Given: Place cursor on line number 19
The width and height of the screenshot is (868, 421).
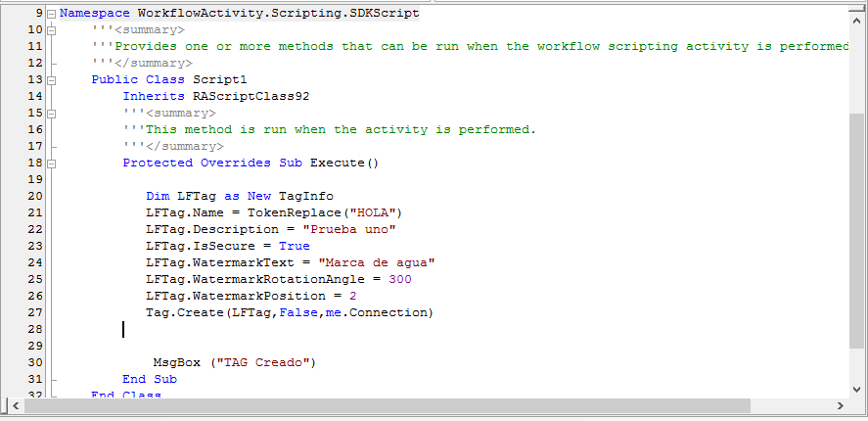Looking at the screenshot, I should 35,179.
